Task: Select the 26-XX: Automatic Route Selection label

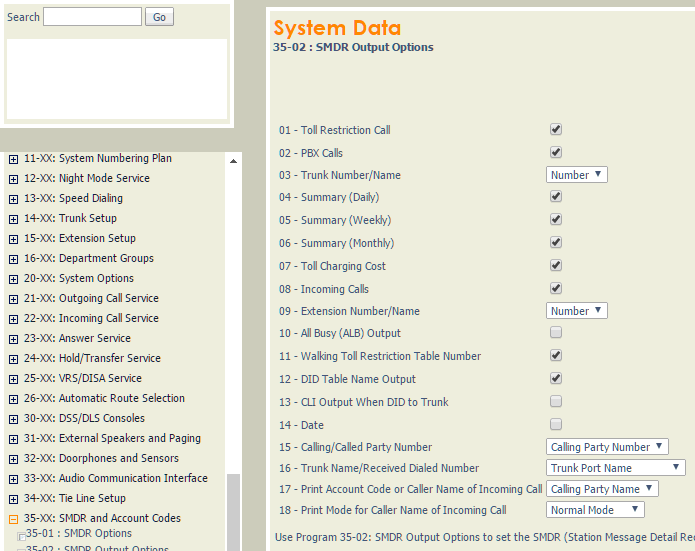Action: click(104, 398)
